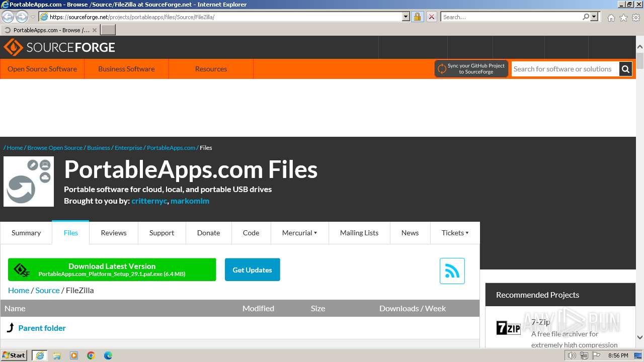This screenshot has width=644, height=362.
Task: Open Chrome from the taskbar
Action: [91, 355]
